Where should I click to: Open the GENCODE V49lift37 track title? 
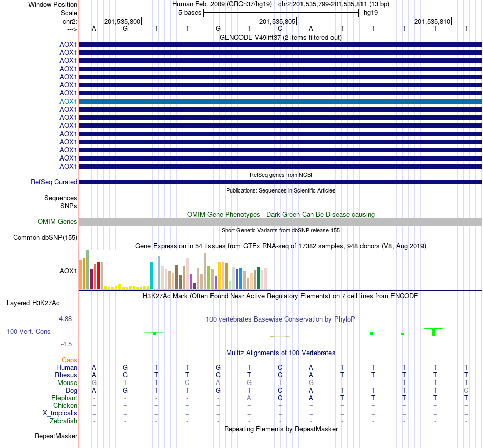tap(280, 37)
